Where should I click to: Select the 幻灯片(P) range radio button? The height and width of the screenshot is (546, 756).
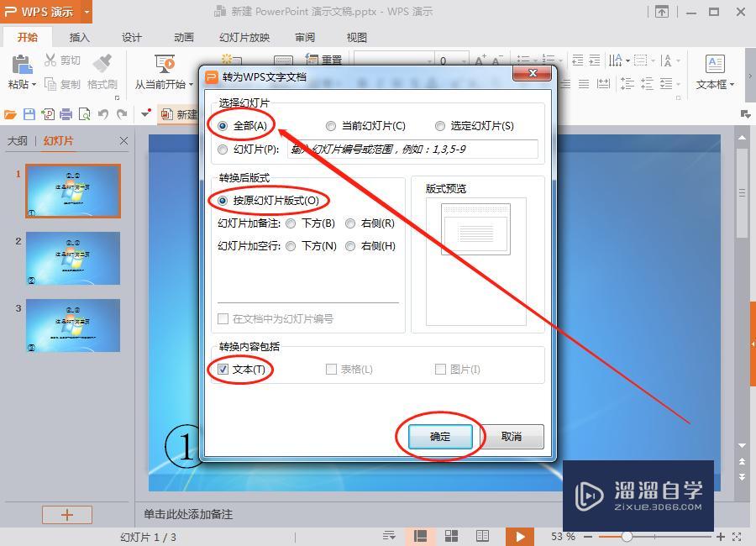[x=223, y=150]
